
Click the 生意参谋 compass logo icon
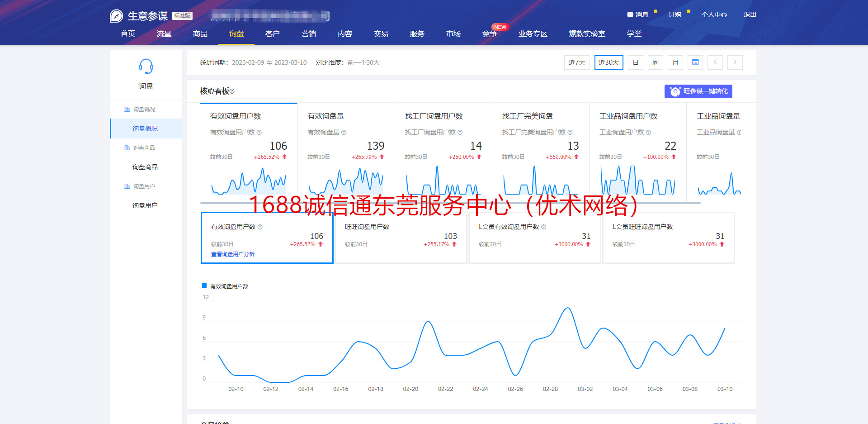116,16
